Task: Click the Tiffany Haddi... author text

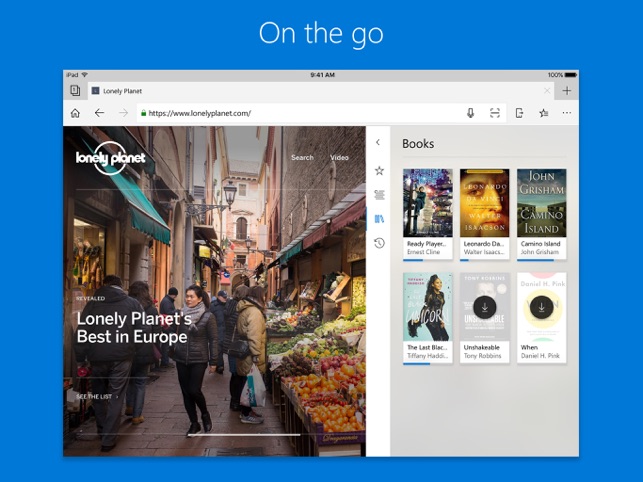Action: coord(427,356)
